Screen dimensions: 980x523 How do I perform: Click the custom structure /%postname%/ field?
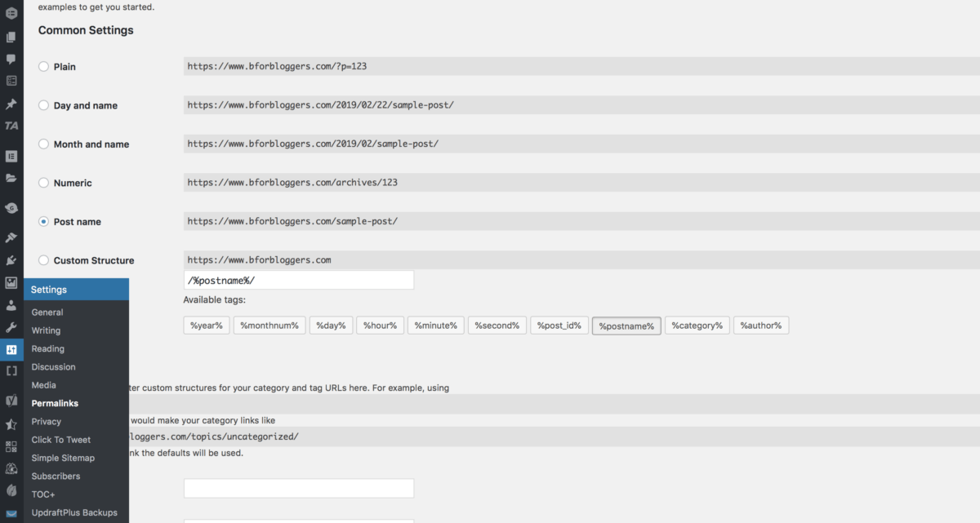tap(299, 280)
